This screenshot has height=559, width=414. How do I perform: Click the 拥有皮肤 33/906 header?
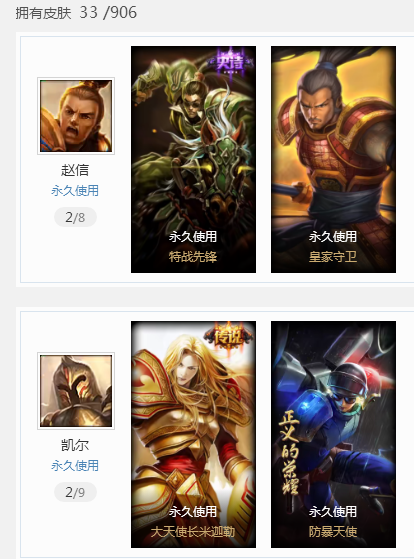76,13
